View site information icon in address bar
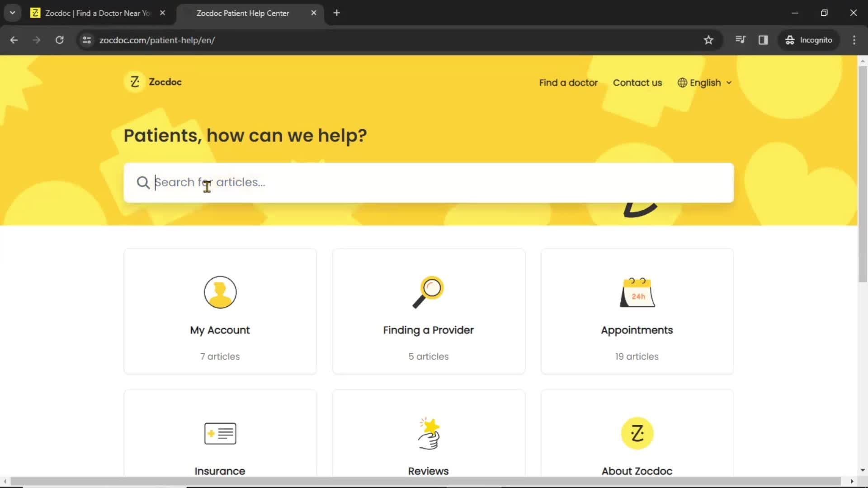The image size is (868, 488). 87,40
